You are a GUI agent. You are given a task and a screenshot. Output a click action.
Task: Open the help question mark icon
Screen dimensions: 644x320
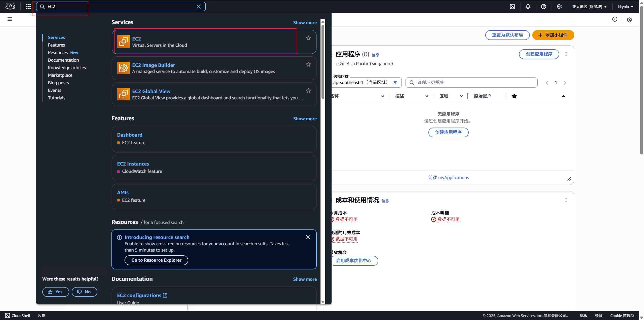point(544,7)
